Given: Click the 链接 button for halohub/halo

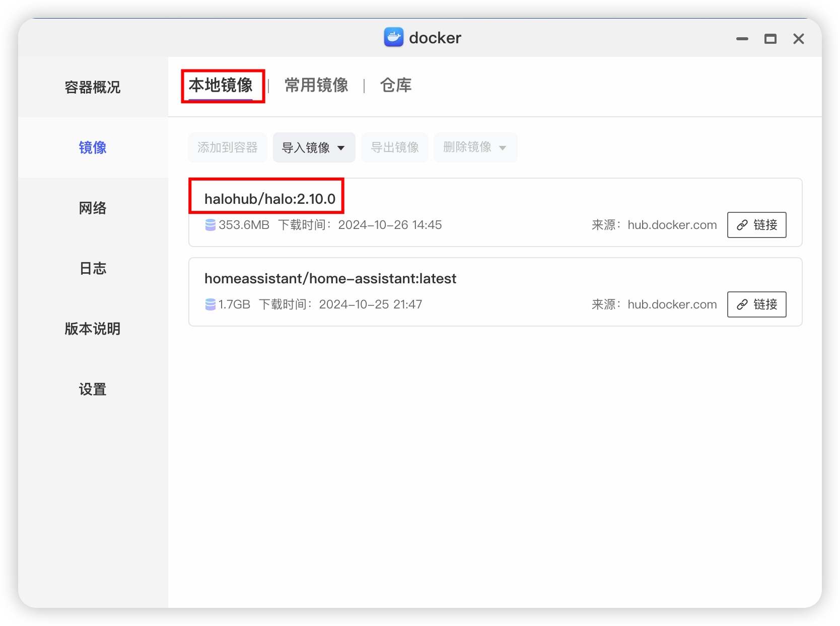Looking at the screenshot, I should pos(757,225).
